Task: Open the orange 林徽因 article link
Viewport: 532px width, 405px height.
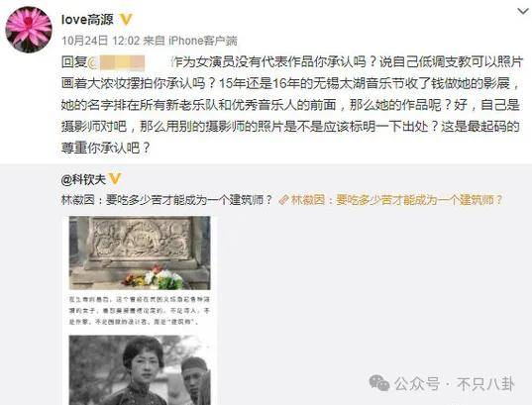Action: point(396,200)
